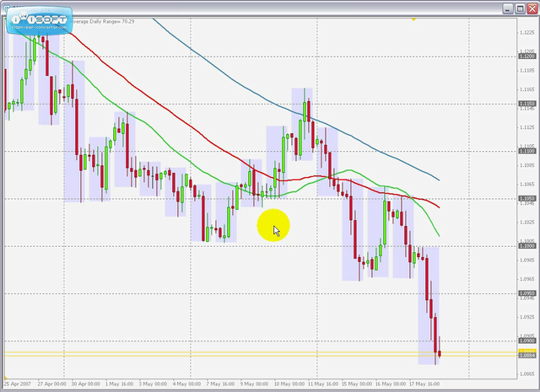Click the 1.1150 price level label
The width and height of the screenshot is (540, 392).
click(526, 104)
